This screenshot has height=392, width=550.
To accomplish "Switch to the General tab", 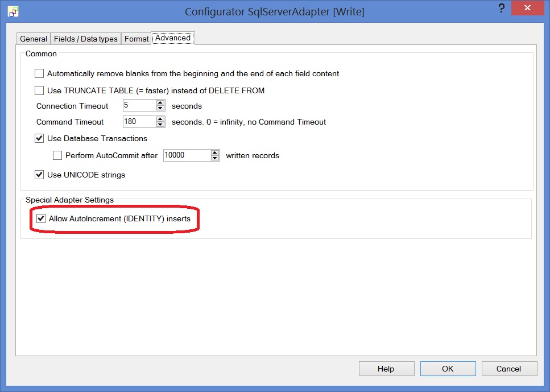I will [32, 38].
